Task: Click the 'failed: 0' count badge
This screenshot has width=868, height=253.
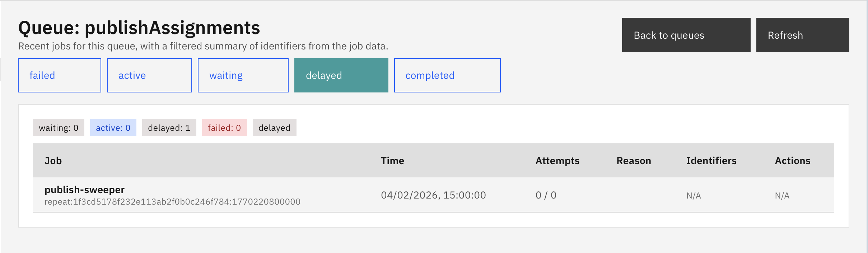Action: [x=224, y=128]
